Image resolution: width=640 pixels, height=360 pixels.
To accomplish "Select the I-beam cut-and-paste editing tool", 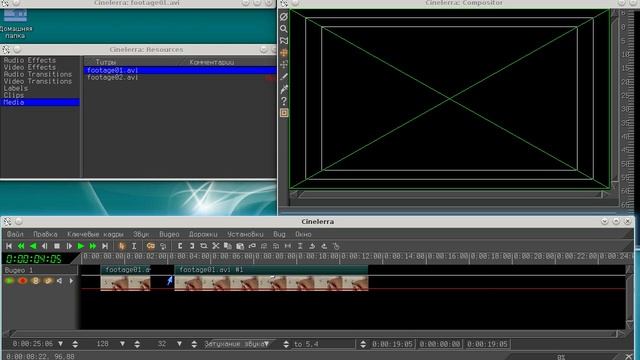I will pyautogui.click(x=134, y=246).
